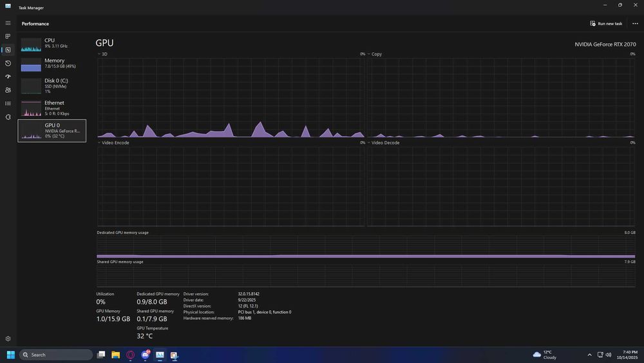Switch to the Processes page icon
644x363 pixels.
8,36
